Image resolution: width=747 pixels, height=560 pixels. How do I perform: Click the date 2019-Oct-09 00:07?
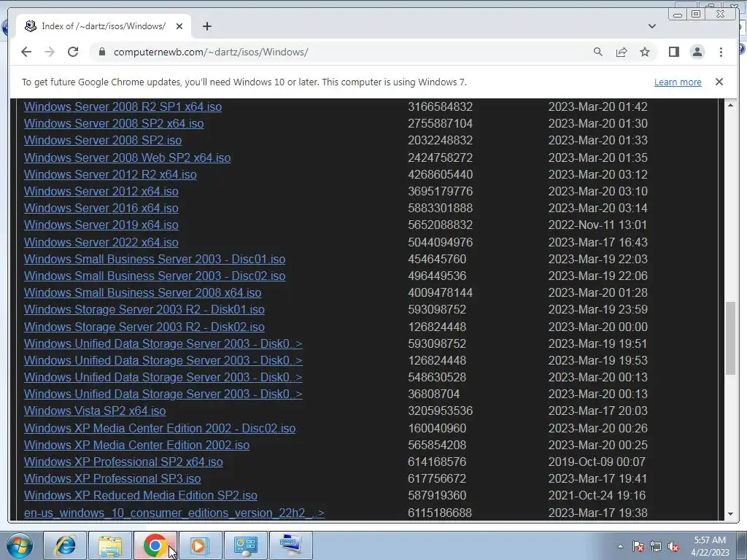click(597, 462)
